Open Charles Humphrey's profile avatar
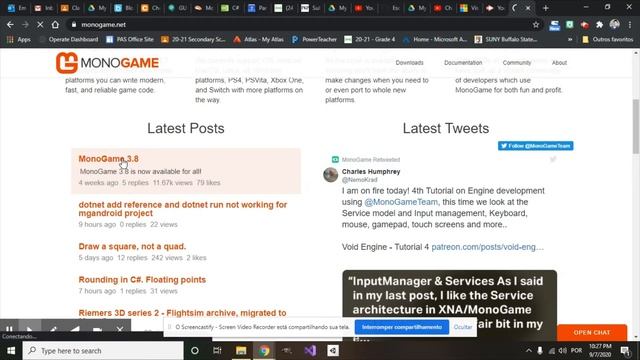640x360 pixels. tap(331, 175)
